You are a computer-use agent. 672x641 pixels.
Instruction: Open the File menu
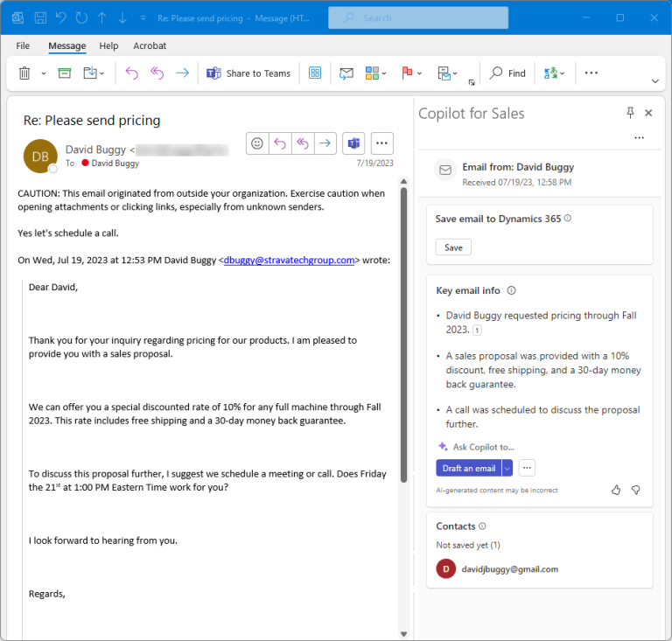click(x=23, y=45)
